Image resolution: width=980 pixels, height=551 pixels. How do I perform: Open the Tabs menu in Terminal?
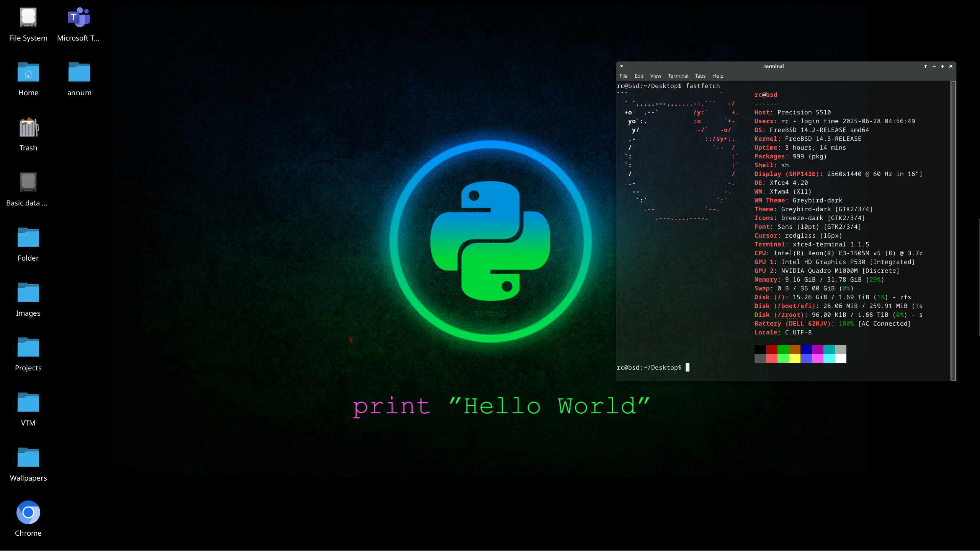(700, 76)
